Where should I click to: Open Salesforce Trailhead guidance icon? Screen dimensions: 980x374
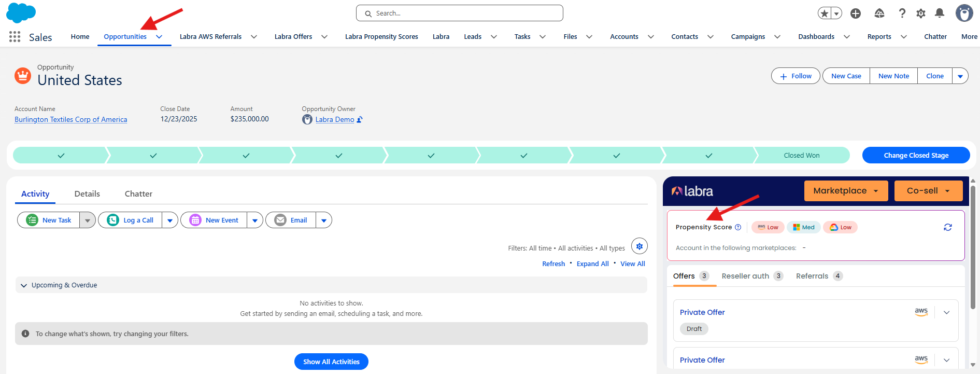879,13
